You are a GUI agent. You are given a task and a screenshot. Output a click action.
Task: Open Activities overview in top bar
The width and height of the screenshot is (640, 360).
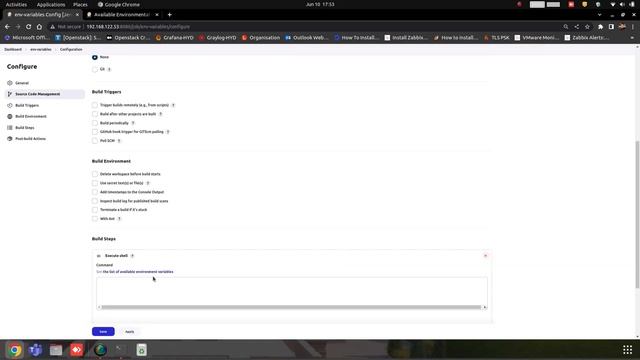click(x=16, y=4)
